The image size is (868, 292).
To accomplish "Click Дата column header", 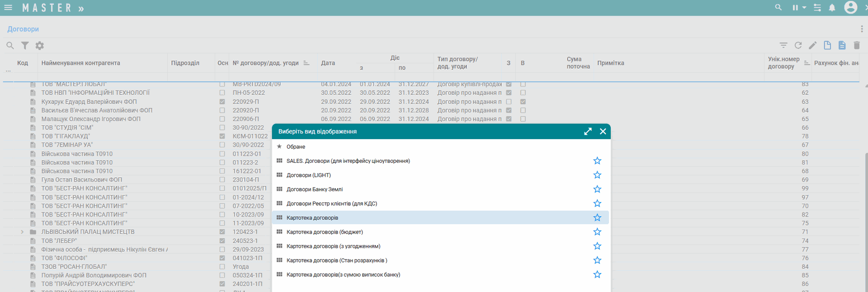I will tap(328, 63).
